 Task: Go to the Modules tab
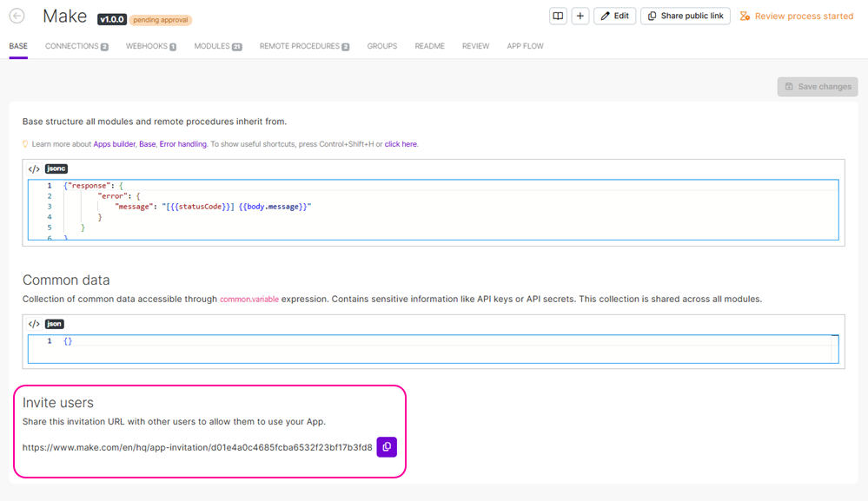pos(217,46)
